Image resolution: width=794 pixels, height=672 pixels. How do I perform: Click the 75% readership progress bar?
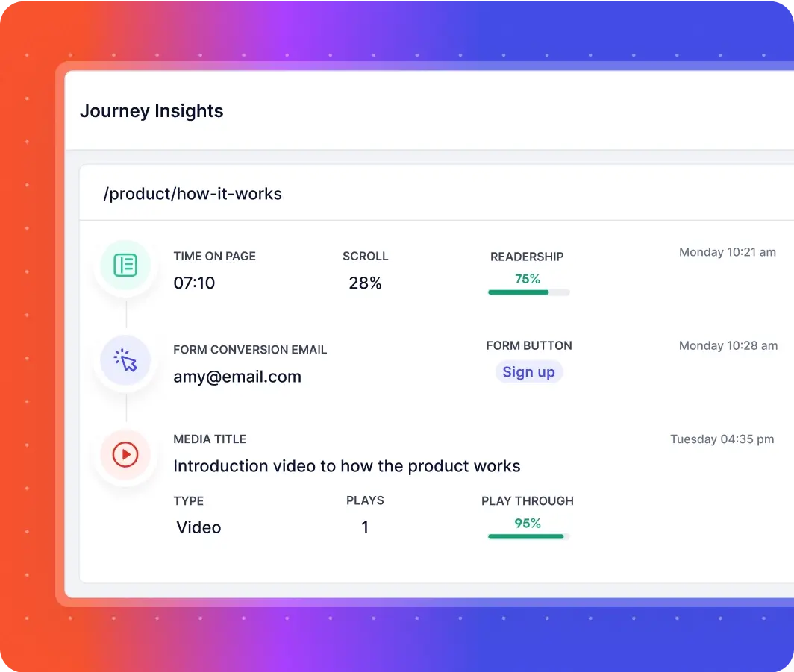(x=528, y=292)
